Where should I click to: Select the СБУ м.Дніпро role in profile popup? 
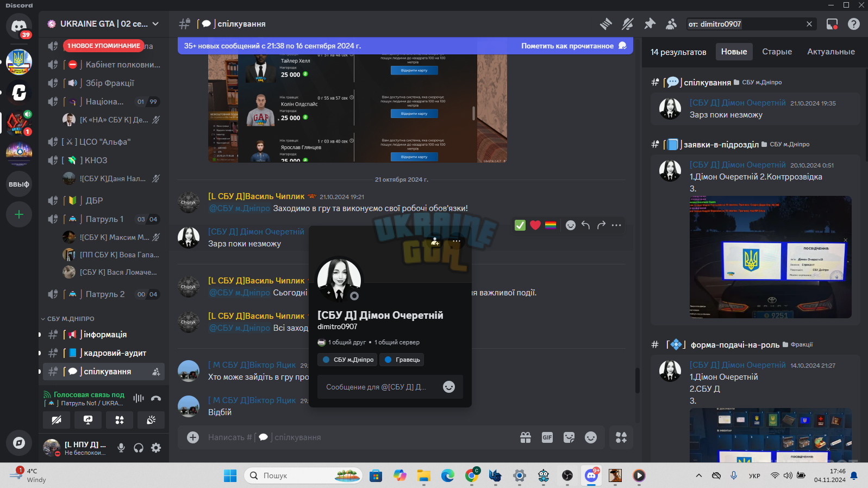pyautogui.click(x=348, y=360)
